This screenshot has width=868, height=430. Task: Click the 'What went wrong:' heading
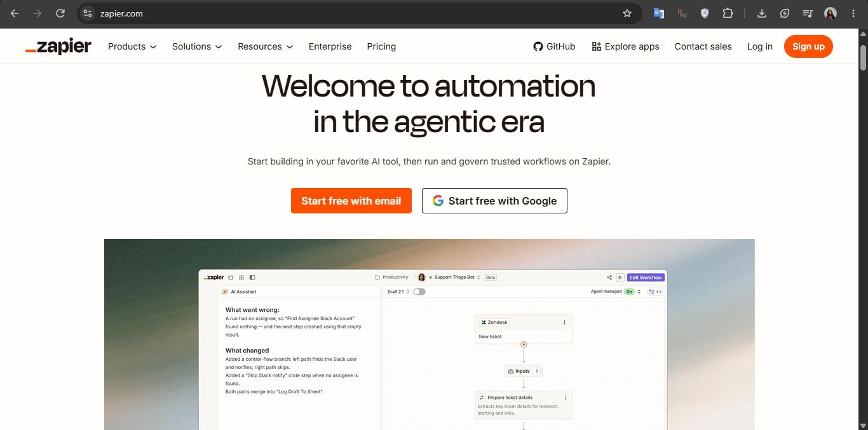tap(252, 310)
